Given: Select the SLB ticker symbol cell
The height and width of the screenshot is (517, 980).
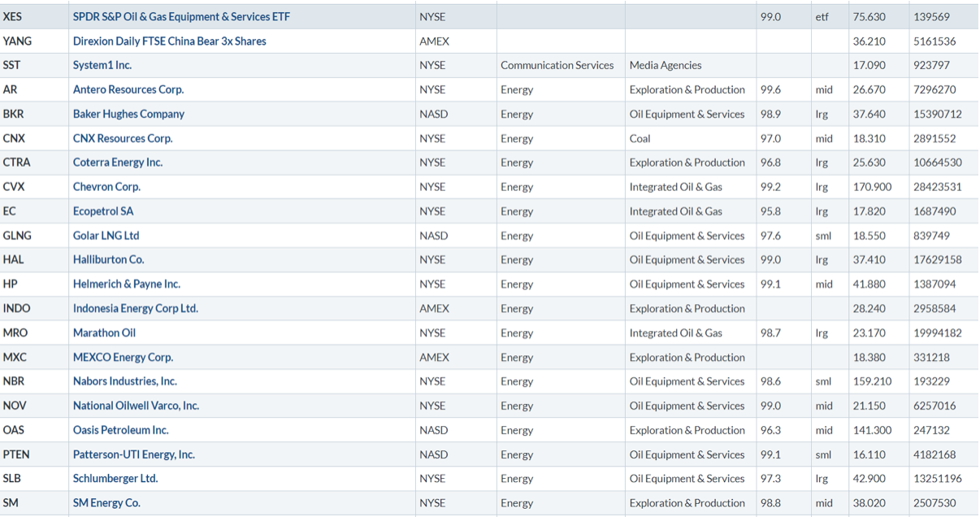Looking at the screenshot, I should [x=12, y=479].
